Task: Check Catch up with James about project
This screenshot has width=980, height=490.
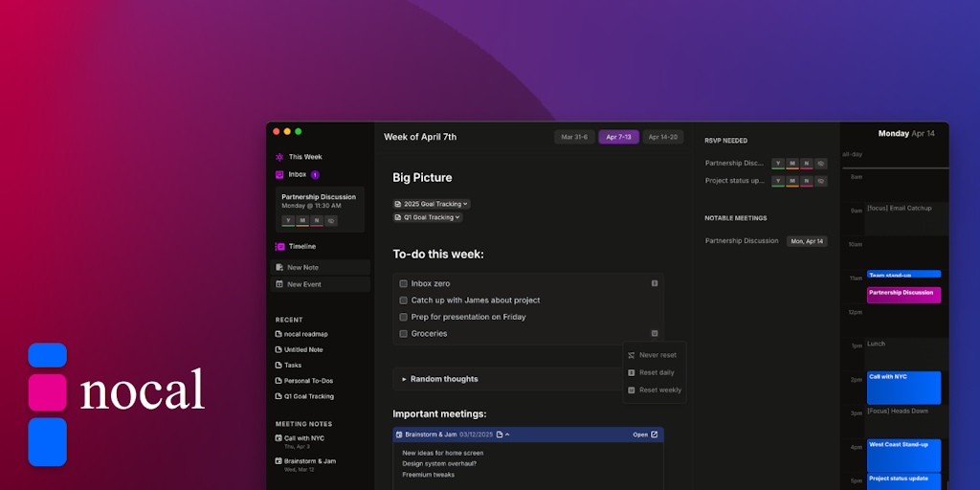Action: pyautogui.click(x=403, y=301)
